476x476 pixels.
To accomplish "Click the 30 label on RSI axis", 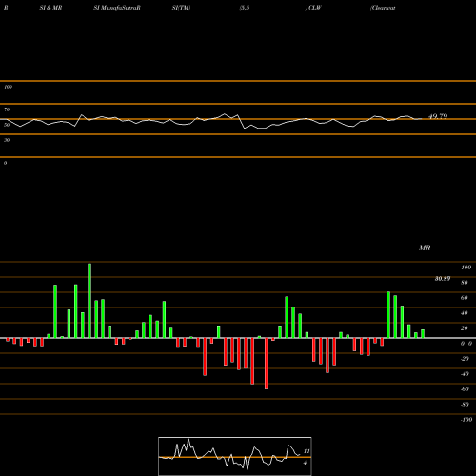I will pos(7,140).
